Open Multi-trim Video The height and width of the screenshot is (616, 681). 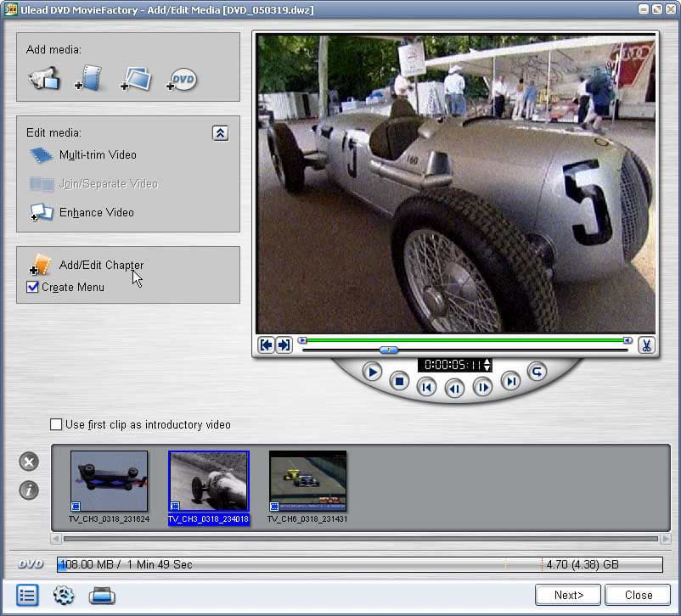tap(97, 155)
